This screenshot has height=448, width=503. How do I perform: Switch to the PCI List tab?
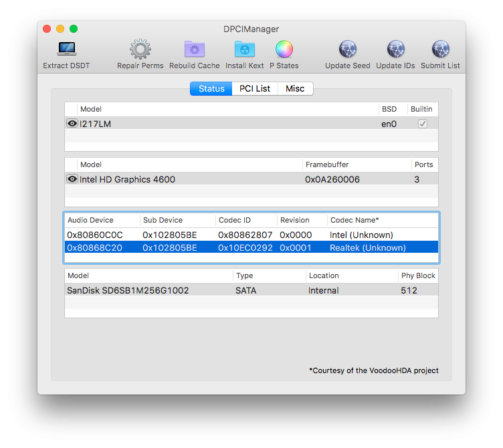pyautogui.click(x=255, y=88)
